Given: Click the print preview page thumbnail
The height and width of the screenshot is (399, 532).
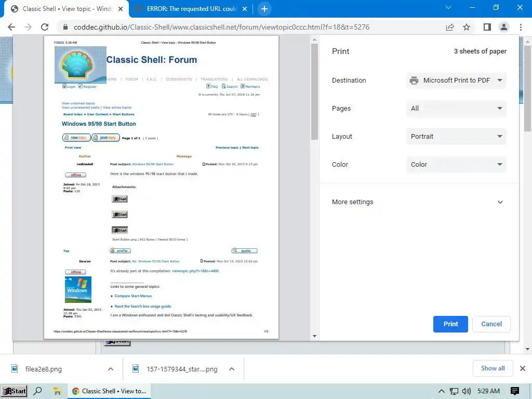Looking at the screenshot, I should (161, 187).
